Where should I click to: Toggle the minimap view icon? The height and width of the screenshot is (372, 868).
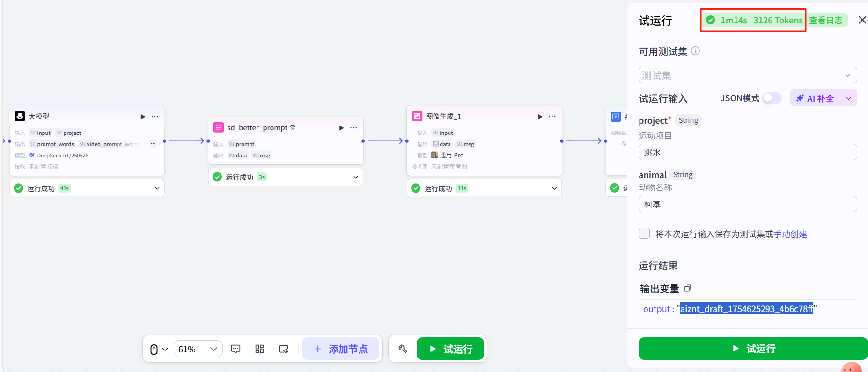click(283, 349)
